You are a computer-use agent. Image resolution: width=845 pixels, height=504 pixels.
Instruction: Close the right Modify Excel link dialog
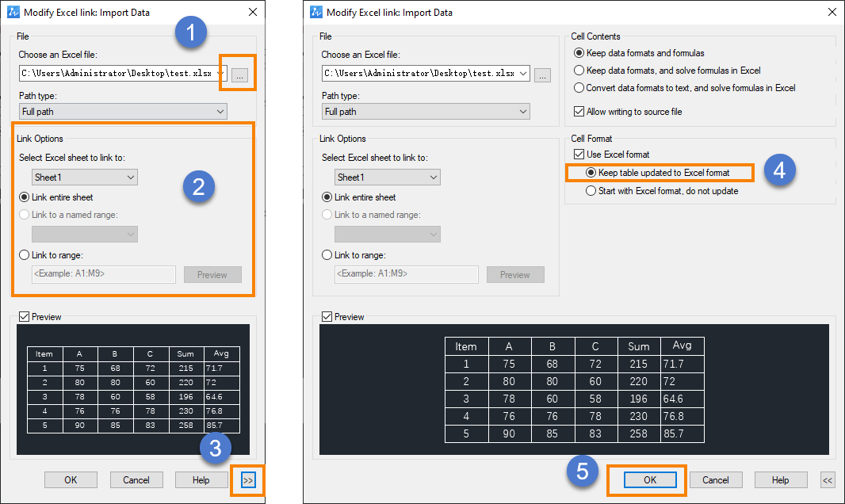tap(832, 12)
